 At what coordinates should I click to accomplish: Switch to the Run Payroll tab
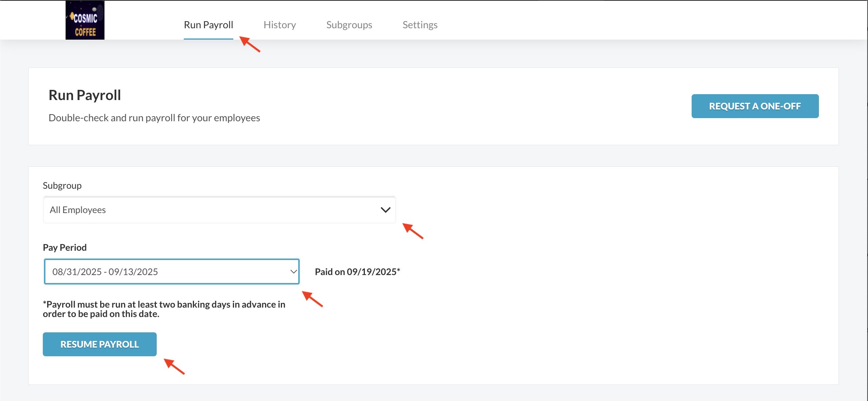tap(208, 25)
